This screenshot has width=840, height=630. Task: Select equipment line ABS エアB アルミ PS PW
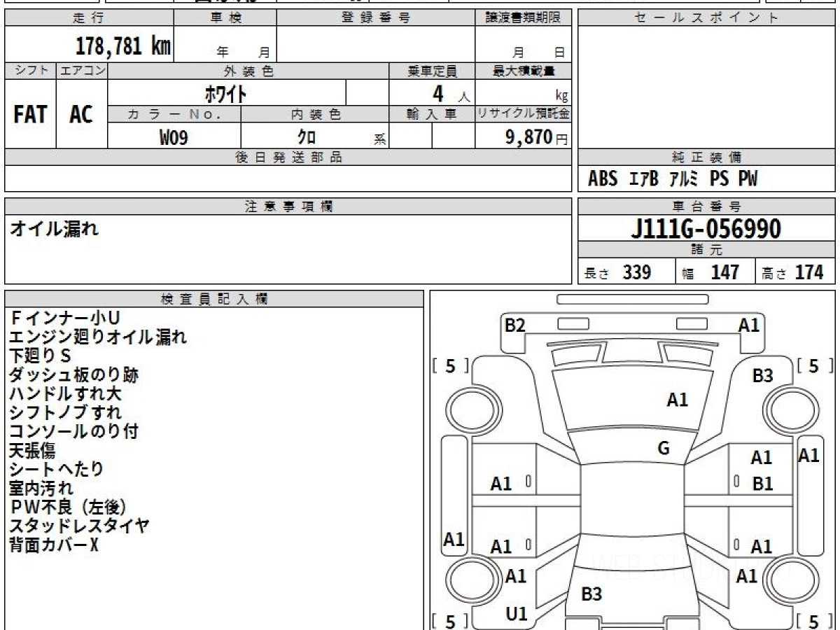673,179
